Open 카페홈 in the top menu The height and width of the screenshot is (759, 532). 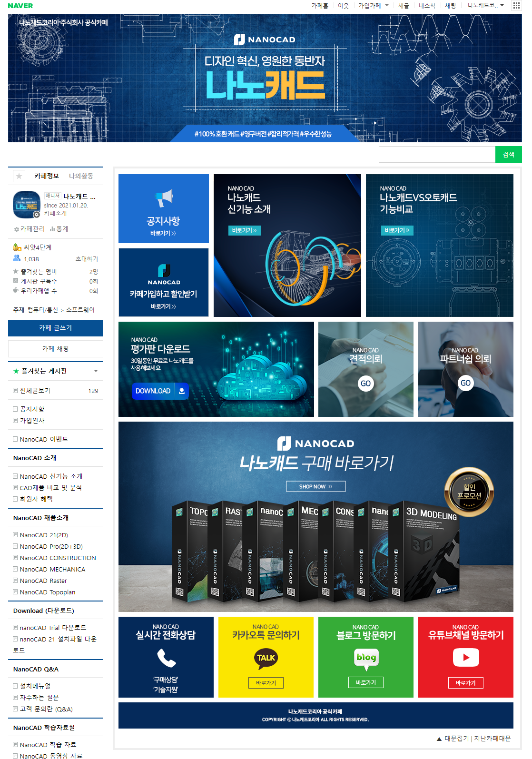(x=320, y=6)
